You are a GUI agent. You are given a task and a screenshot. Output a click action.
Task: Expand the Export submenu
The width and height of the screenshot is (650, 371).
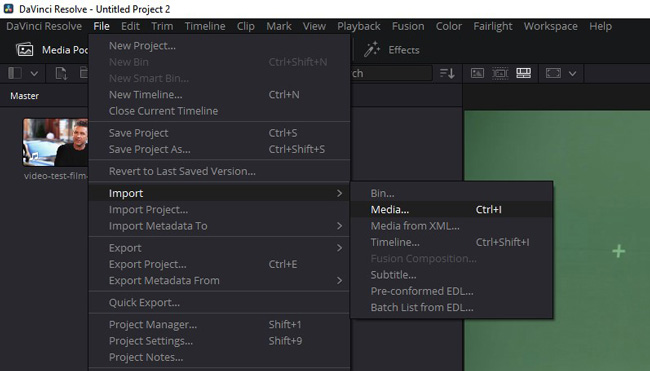pos(220,248)
